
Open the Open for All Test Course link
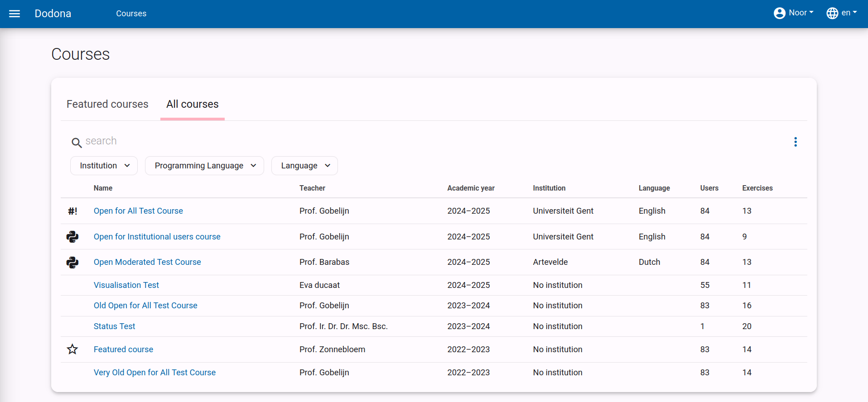(138, 211)
